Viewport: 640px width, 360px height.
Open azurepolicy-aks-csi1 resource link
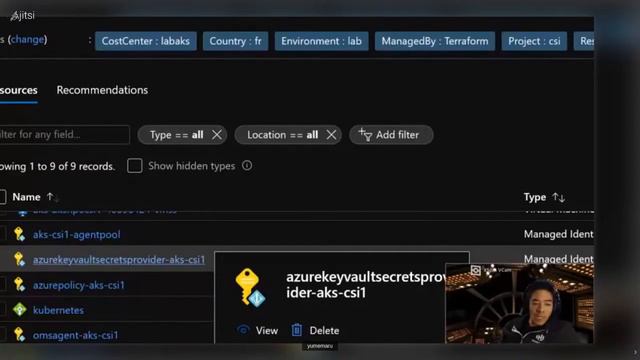coord(79,285)
